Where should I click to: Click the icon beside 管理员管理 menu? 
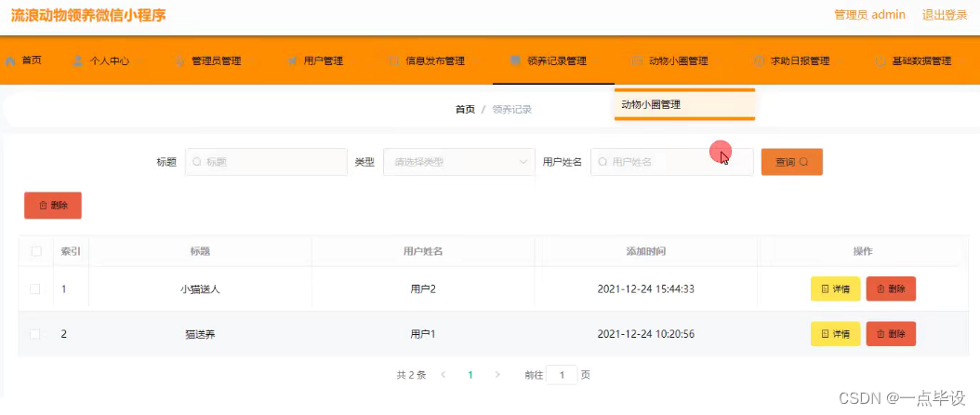180,61
